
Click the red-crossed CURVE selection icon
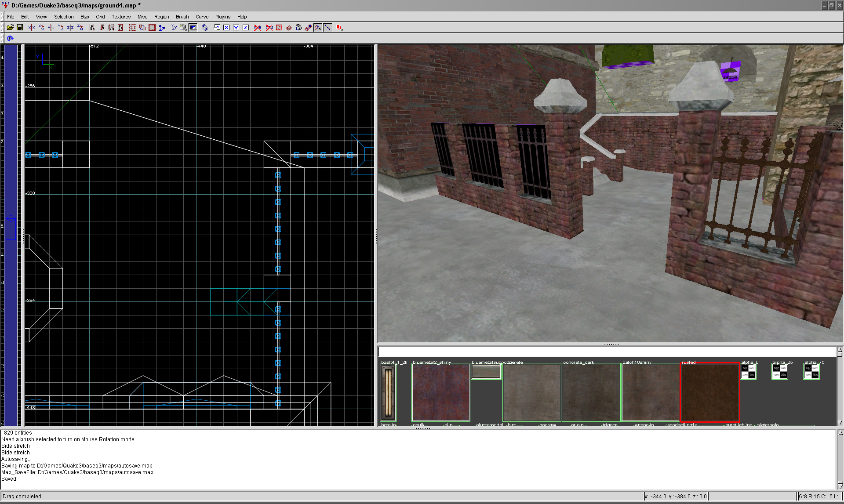pos(269,27)
